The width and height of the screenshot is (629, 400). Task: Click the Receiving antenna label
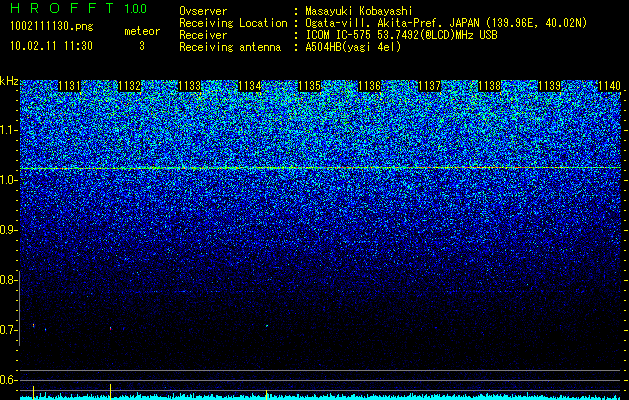pos(230,47)
